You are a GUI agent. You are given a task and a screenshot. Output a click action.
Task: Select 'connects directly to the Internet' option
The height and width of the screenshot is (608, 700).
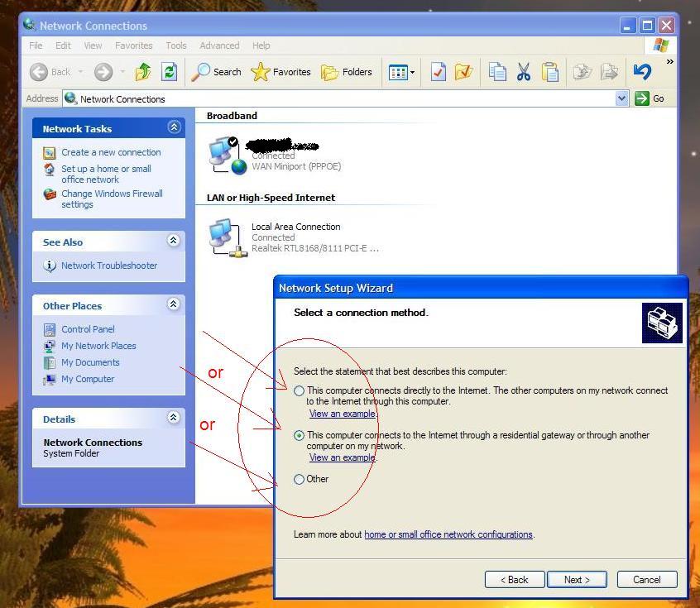coord(300,391)
